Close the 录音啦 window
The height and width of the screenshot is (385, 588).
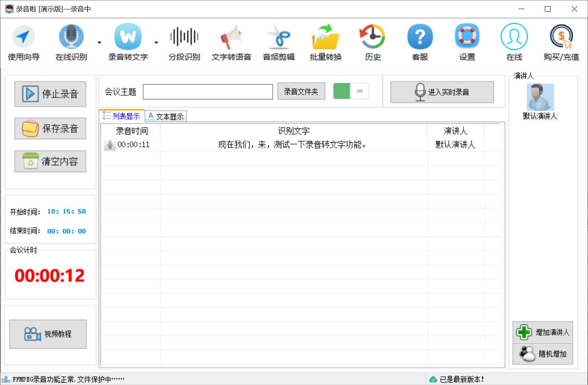(574, 9)
